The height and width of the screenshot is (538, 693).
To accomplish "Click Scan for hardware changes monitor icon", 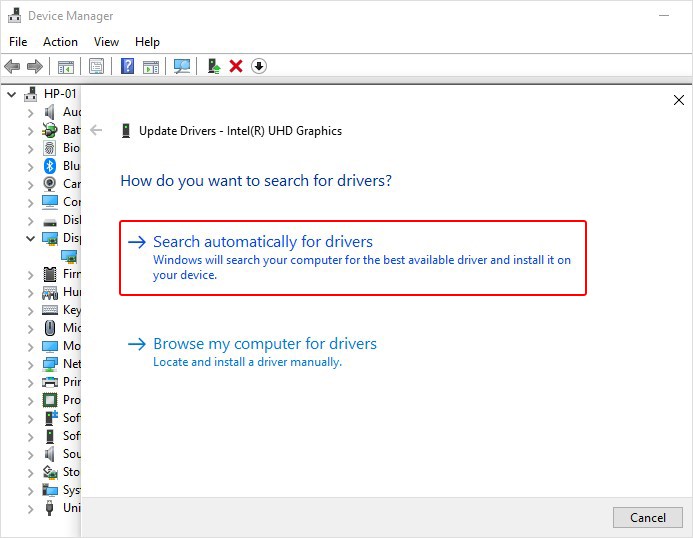I will 182,66.
